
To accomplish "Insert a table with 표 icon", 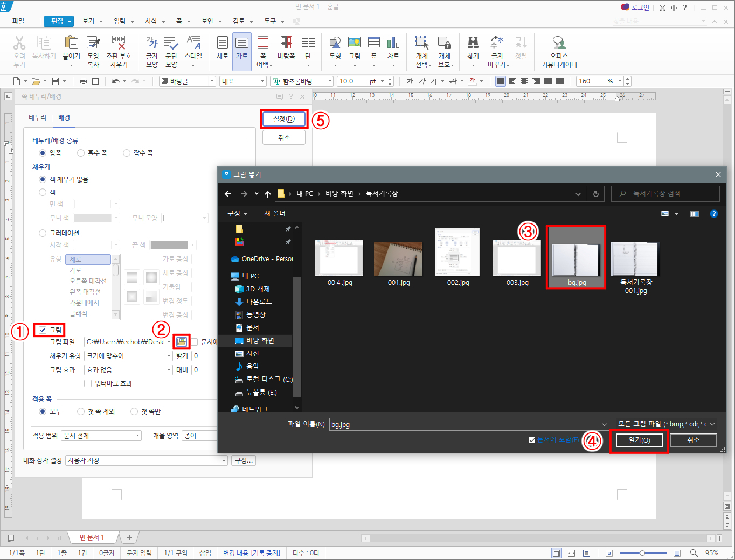I will click(x=374, y=43).
